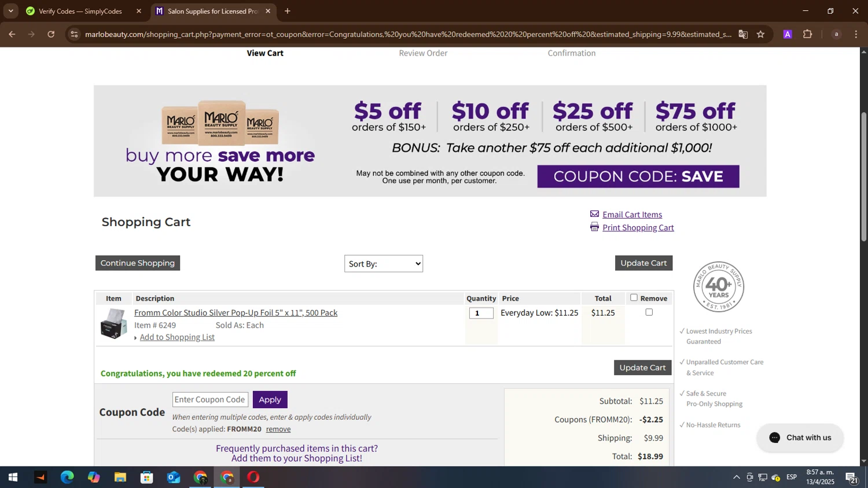Click the top Update Cart button
The image size is (868, 488).
pyautogui.click(x=643, y=263)
